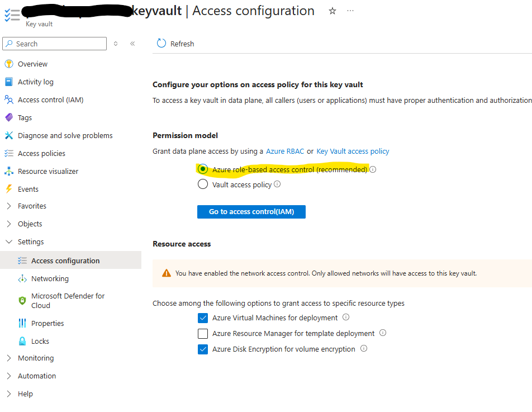The width and height of the screenshot is (532, 412).
Task: Uncheck Azure Disk Encryption for volume encryption
Action: click(x=202, y=349)
